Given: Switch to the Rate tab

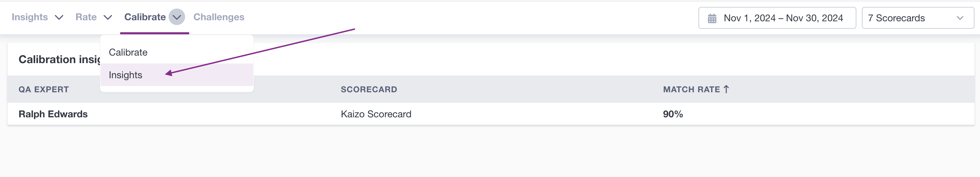Looking at the screenshot, I should pyautogui.click(x=86, y=17).
